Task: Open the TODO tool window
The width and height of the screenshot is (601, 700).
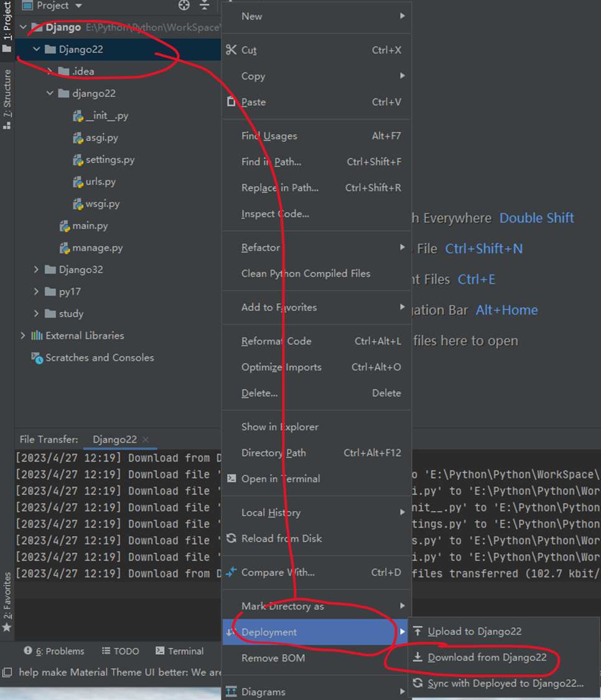Action: tap(121, 651)
